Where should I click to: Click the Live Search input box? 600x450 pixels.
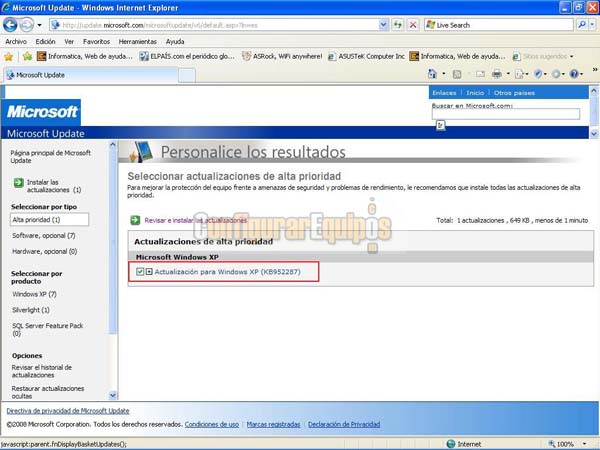point(499,25)
